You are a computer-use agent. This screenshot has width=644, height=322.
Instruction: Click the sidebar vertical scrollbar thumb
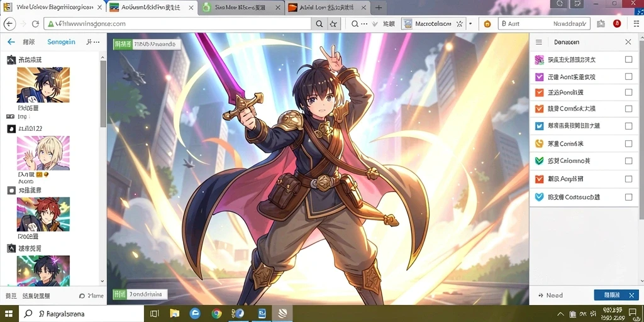[103, 94]
